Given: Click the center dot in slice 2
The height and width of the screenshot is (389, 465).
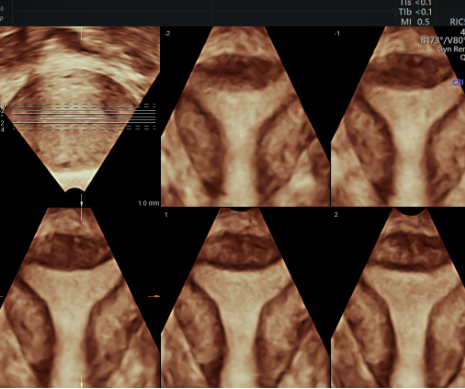Looking at the screenshot, I should [x=422, y=296].
